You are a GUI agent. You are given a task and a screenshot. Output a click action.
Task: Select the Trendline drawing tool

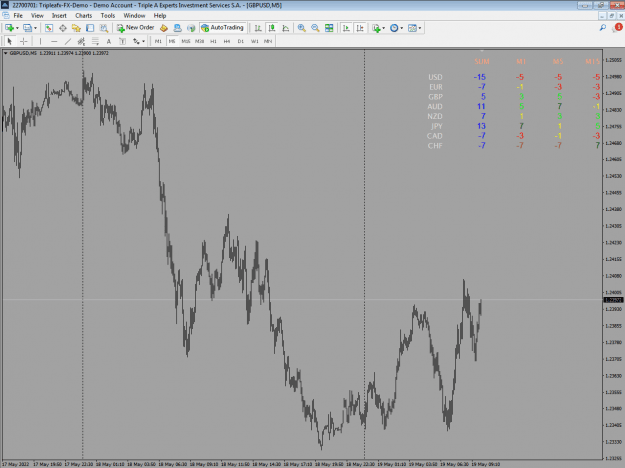[68, 41]
